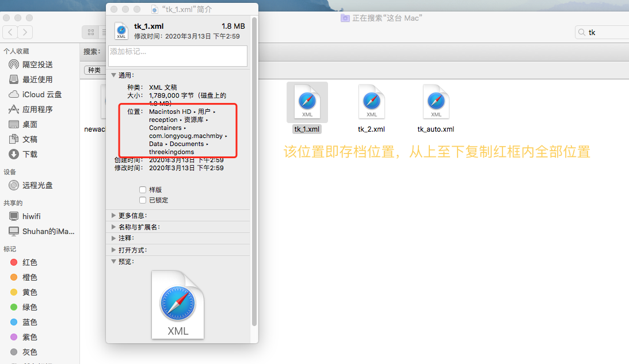
Task: Click Finder forward navigation arrow
Action: tap(25, 32)
